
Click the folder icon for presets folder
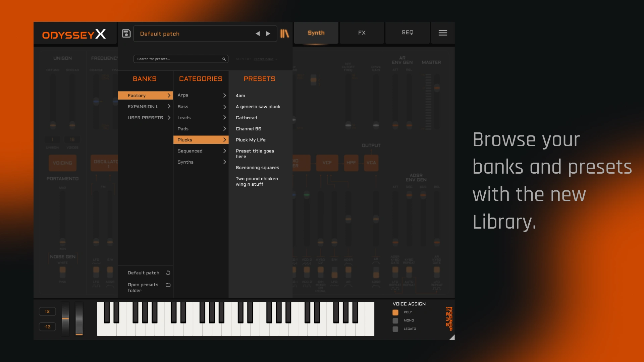coord(168,285)
